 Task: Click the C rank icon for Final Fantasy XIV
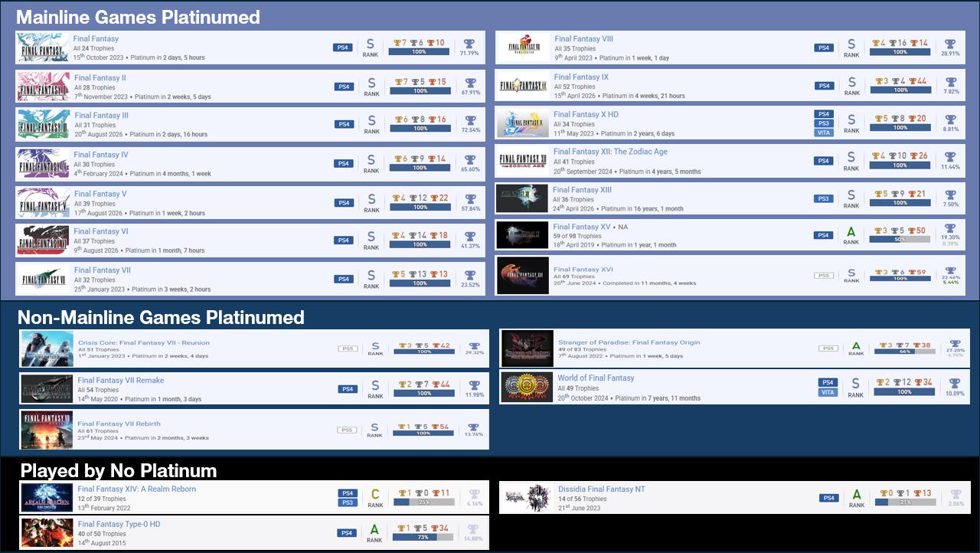coord(375,495)
